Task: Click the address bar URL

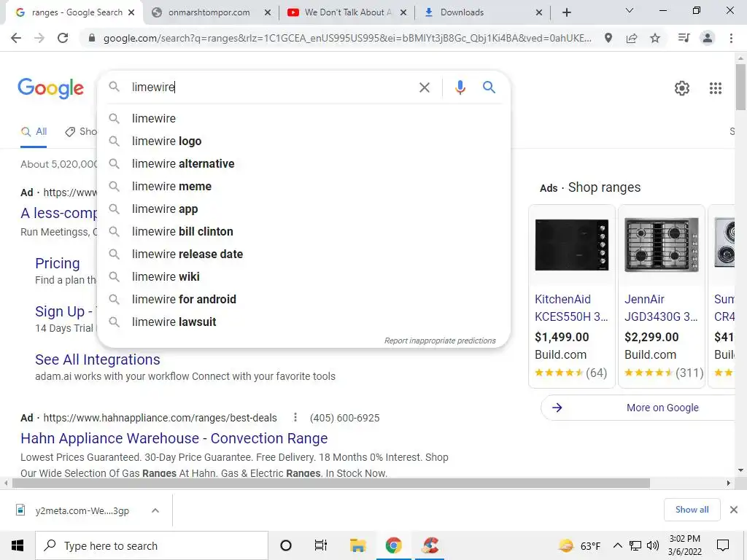Action: point(347,38)
